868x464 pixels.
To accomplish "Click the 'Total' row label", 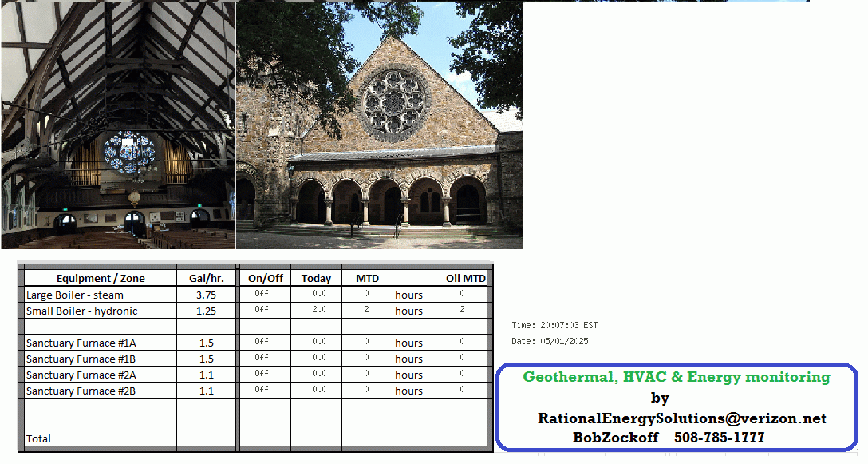I will (38, 439).
